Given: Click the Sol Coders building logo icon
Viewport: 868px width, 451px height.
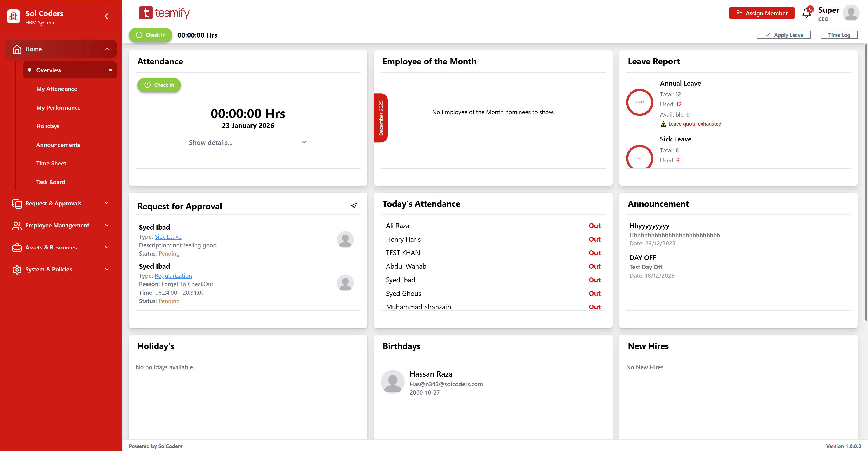Looking at the screenshot, I should tap(14, 16).
